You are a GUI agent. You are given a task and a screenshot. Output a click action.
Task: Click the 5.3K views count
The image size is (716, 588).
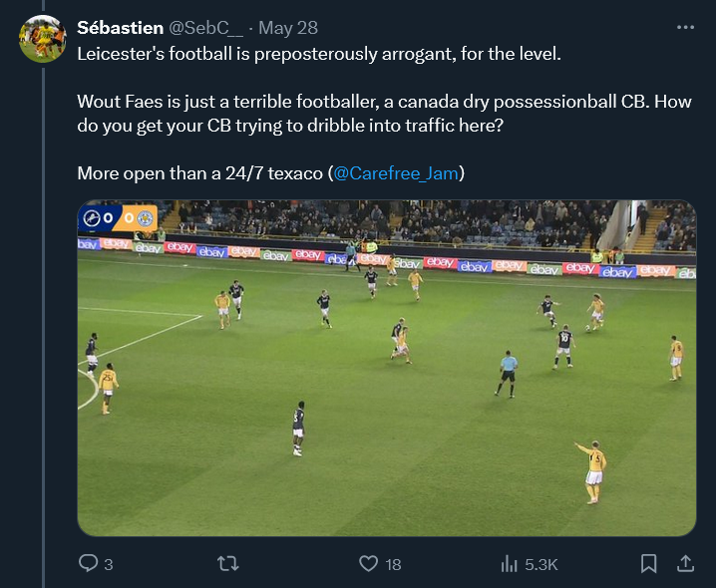tap(540, 564)
